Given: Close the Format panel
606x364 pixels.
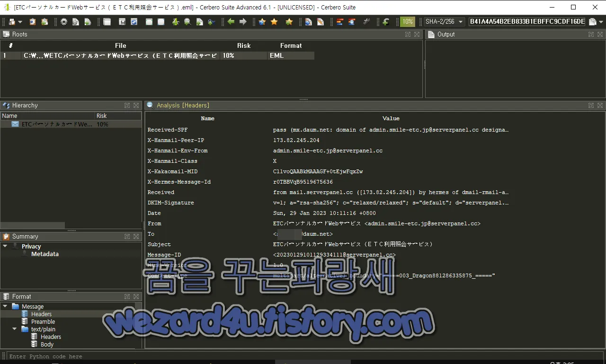Looking at the screenshot, I should [x=136, y=296].
